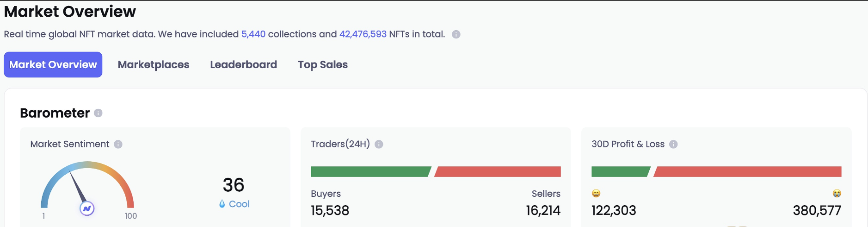Go to the Top Sales tab
The width and height of the screenshot is (868, 227).
323,64
